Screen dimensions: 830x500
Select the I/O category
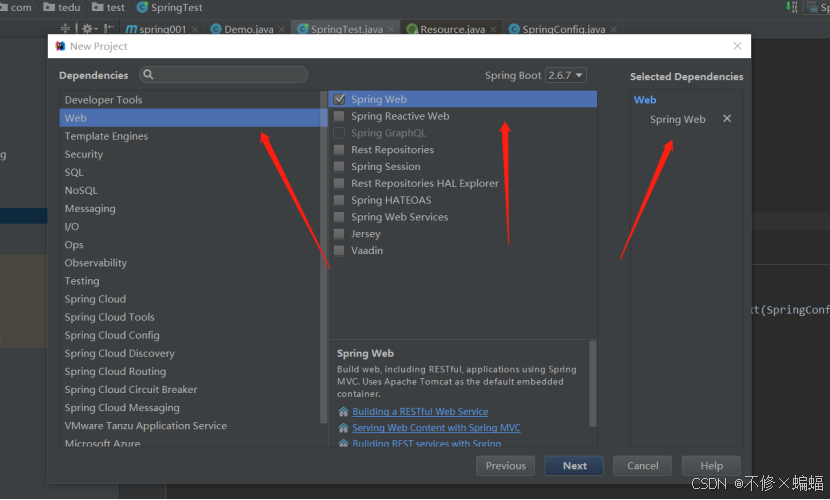[x=190, y=226]
